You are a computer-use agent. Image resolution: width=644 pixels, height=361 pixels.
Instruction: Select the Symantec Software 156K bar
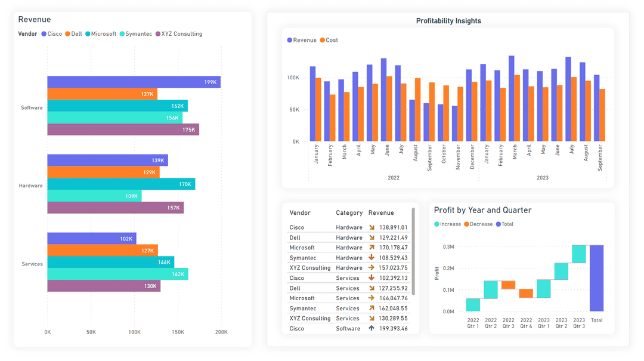click(115, 118)
